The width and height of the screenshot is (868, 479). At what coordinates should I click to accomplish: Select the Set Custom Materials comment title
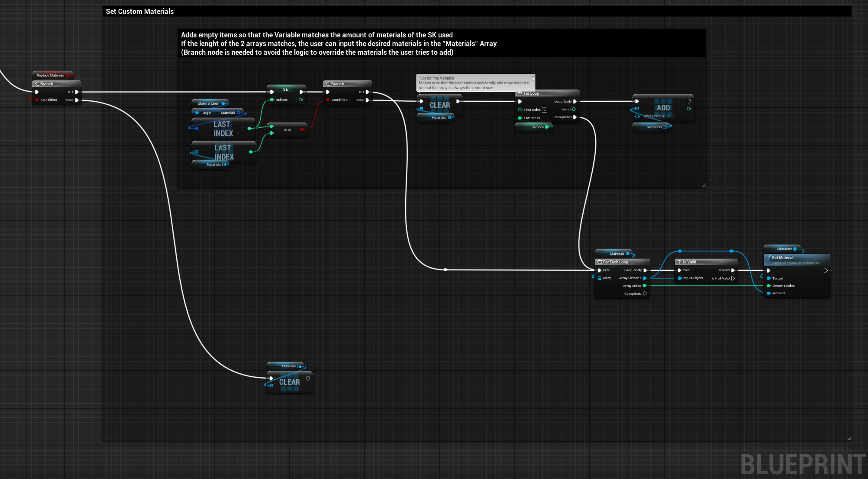140,11
